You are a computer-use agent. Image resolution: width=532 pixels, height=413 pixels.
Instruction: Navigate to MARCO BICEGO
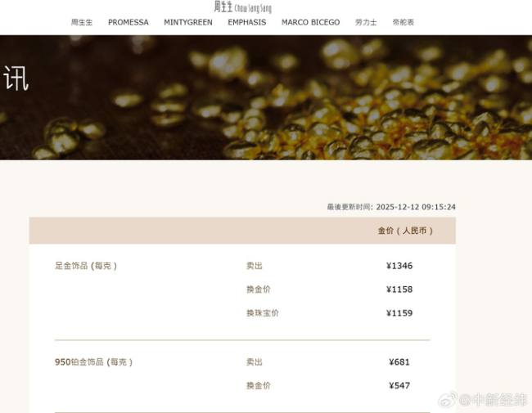pos(310,22)
